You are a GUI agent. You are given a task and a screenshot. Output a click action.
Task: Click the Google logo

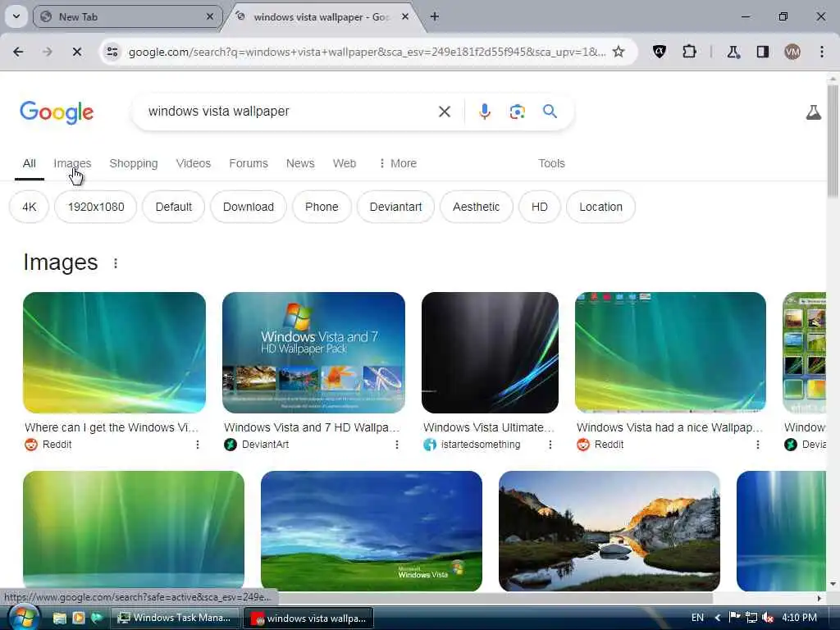57,112
